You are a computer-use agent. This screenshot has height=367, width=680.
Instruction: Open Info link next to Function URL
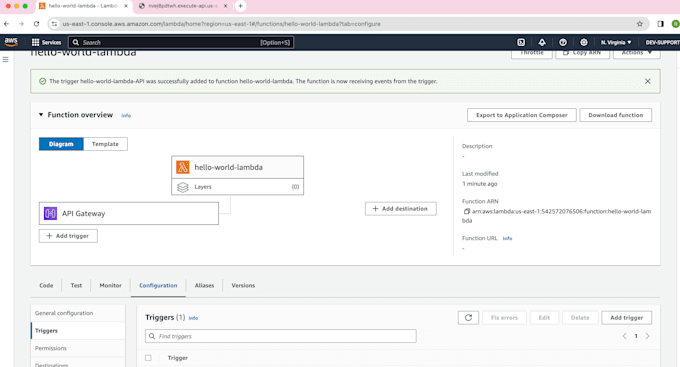[x=507, y=239]
